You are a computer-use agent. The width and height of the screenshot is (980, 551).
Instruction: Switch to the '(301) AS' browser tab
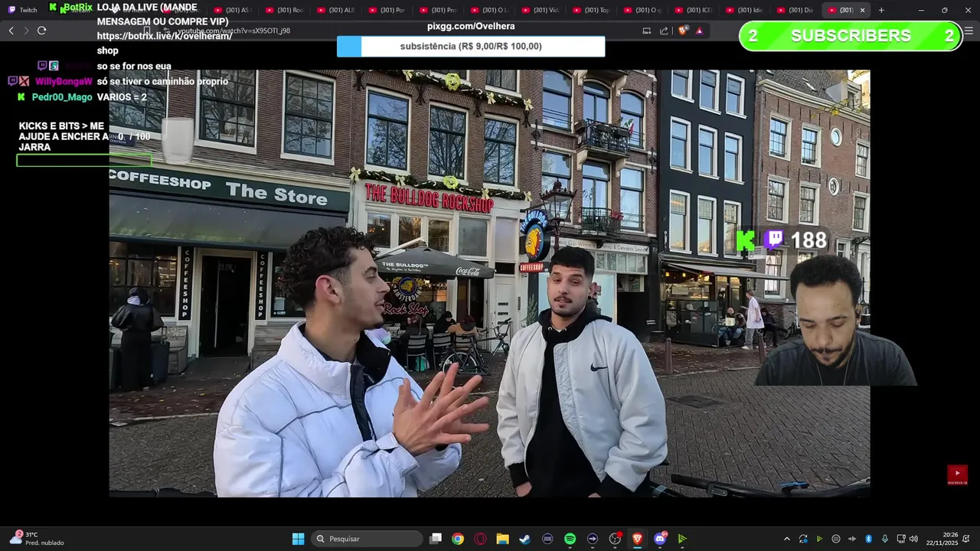[x=233, y=10]
